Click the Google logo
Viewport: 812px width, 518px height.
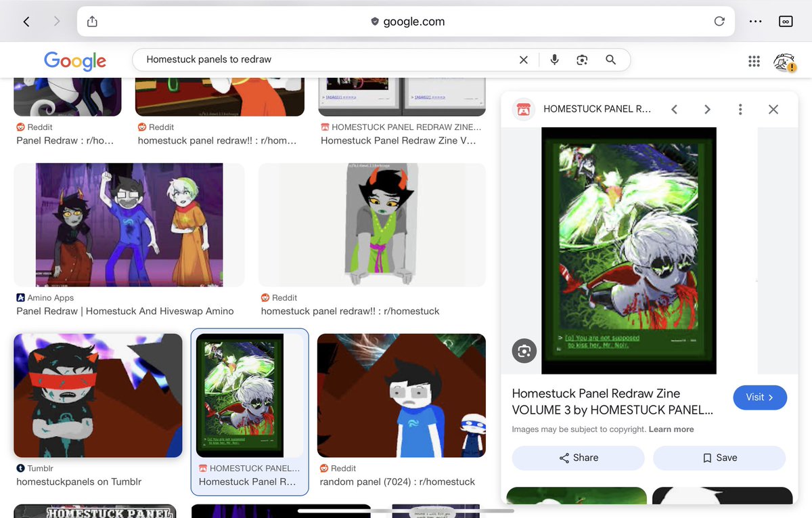coord(75,60)
